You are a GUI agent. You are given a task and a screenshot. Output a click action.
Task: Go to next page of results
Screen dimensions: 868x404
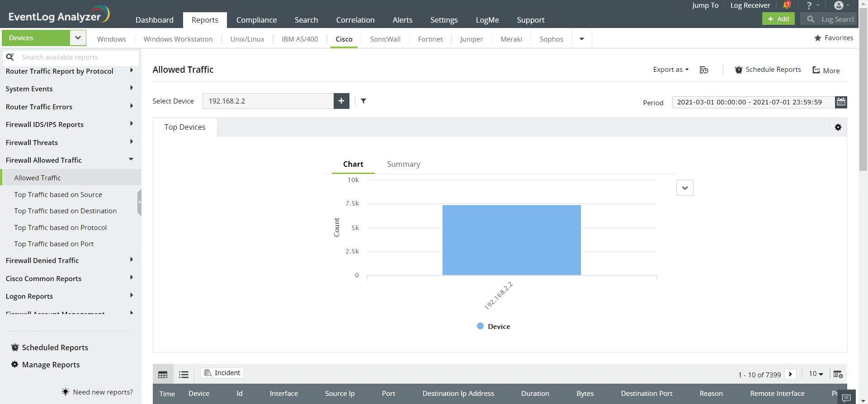tap(790, 374)
